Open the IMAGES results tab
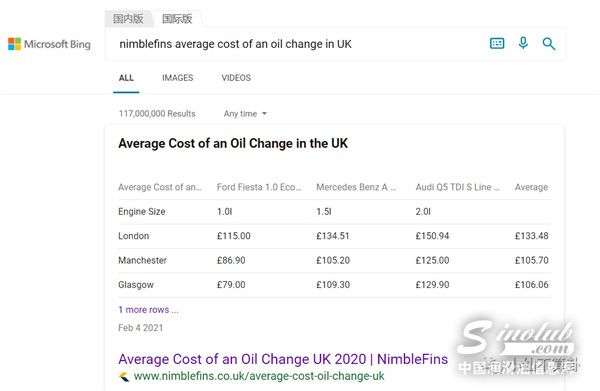Image resolution: width=600 pixels, height=391 pixels. pos(178,78)
